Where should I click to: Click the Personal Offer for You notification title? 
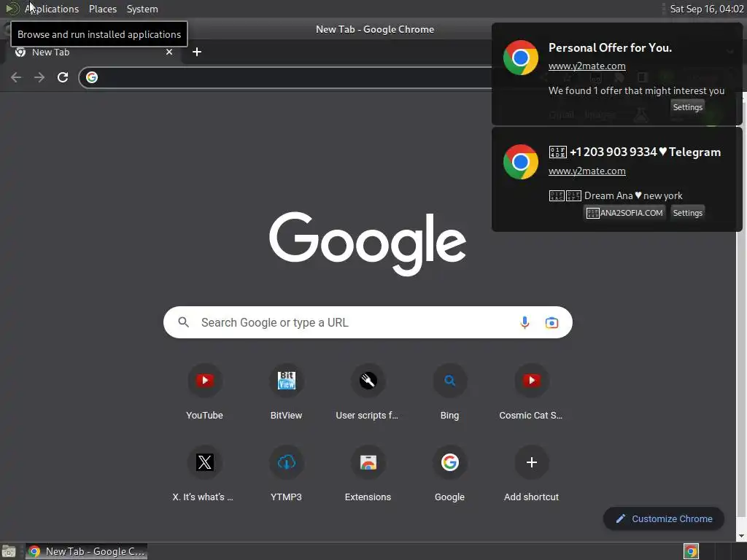(610, 47)
